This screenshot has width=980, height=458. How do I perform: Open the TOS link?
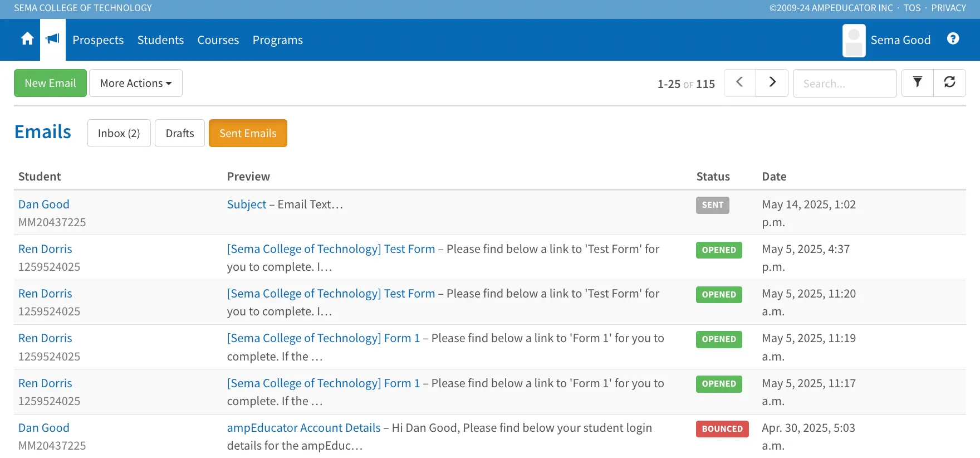click(912, 8)
